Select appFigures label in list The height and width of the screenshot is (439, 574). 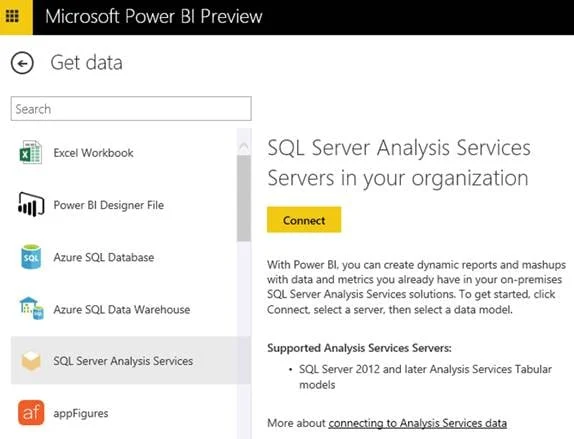point(81,413)
